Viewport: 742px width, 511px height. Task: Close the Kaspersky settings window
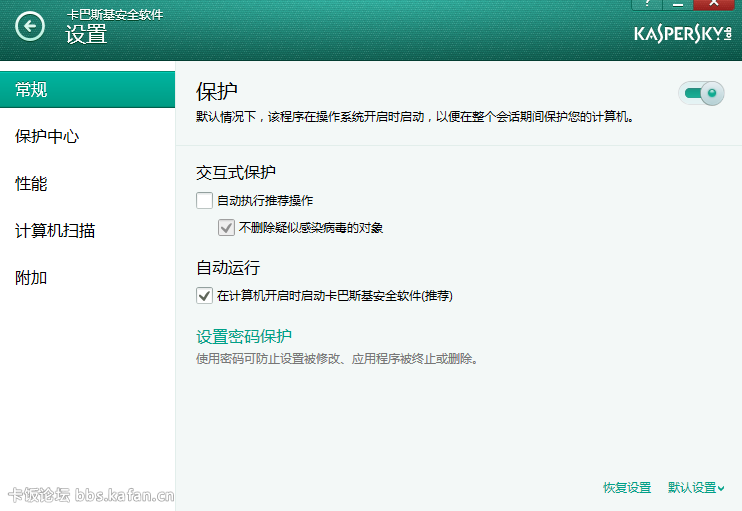pos(714,4)
